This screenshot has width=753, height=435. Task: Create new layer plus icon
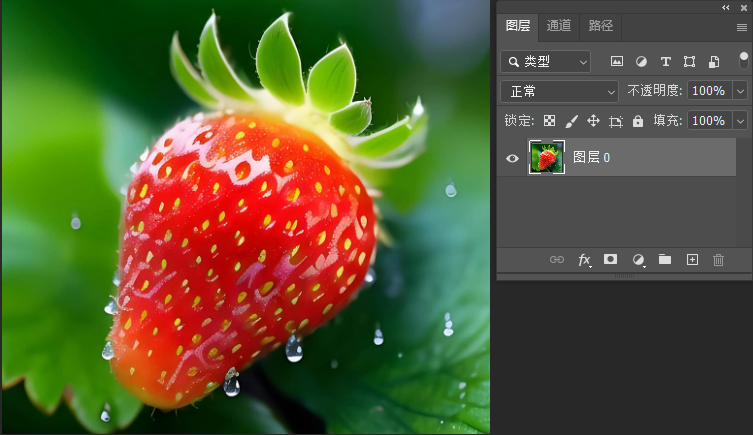(692, 260)
